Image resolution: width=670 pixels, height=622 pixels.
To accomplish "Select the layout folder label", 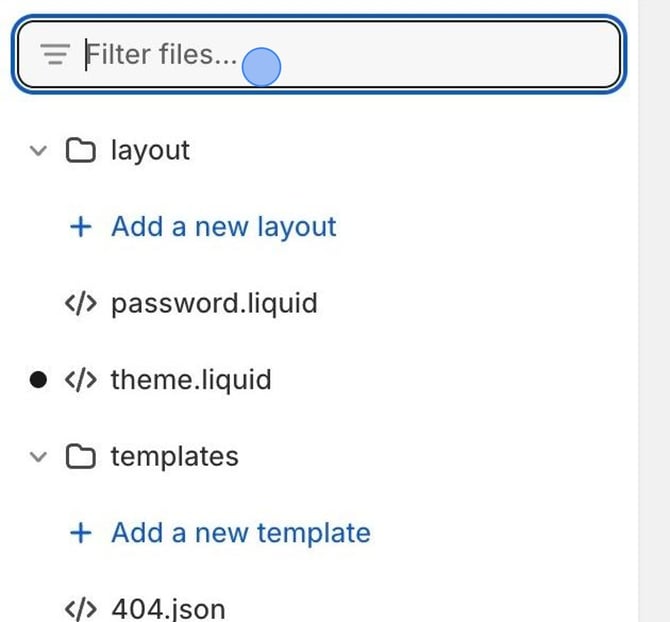I will (x=150, y=151).
